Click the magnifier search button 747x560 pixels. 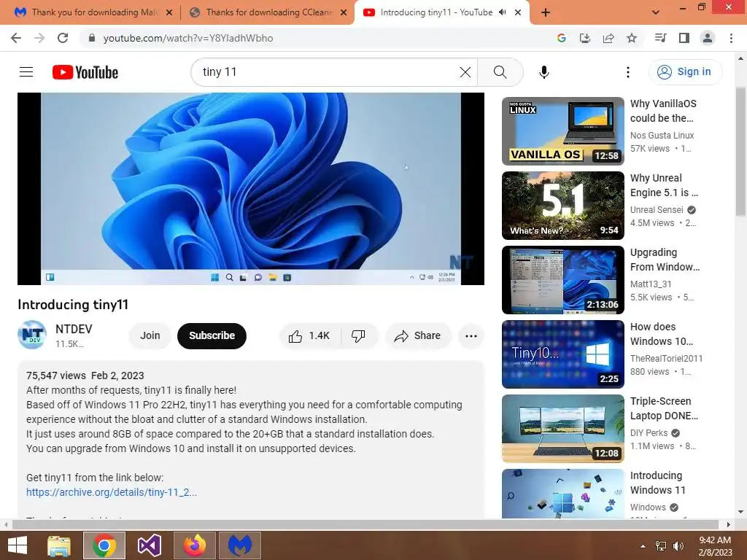(x=500, y=72)
